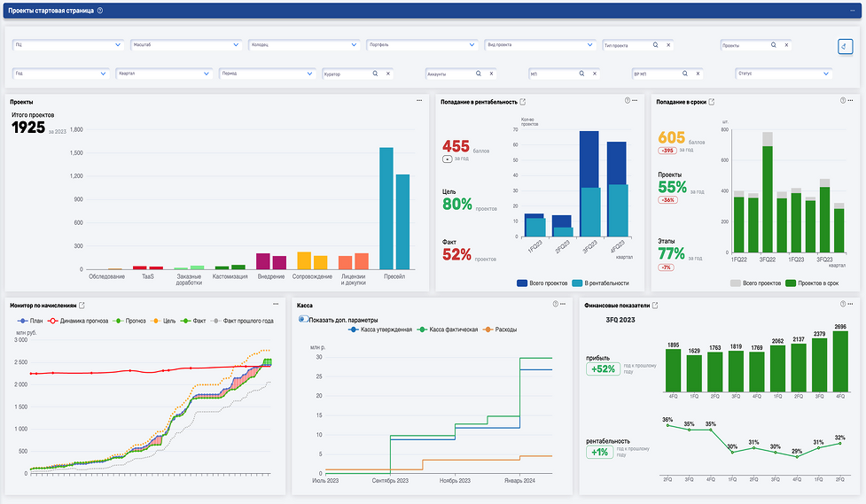The height and width of the screenshot is (504, 866).
Task: Three-dot menu of Попадание в рентабельность panel
Action: click(635, 100)
